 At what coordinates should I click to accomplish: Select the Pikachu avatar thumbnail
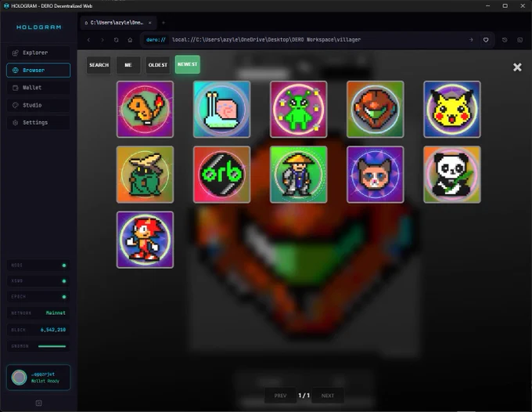click(452, 110)
